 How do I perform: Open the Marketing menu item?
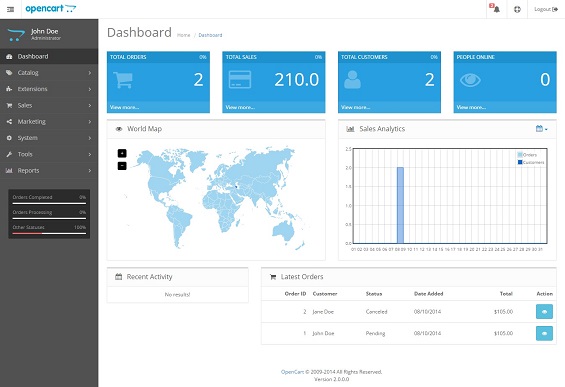[49, 122]
